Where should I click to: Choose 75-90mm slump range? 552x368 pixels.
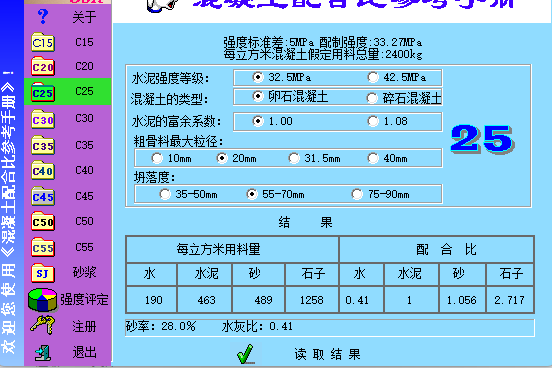[x=357, y=194]
